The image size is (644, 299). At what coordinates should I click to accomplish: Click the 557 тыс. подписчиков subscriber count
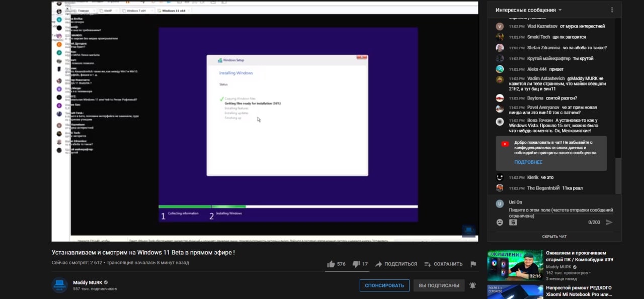tap(95, 289)
